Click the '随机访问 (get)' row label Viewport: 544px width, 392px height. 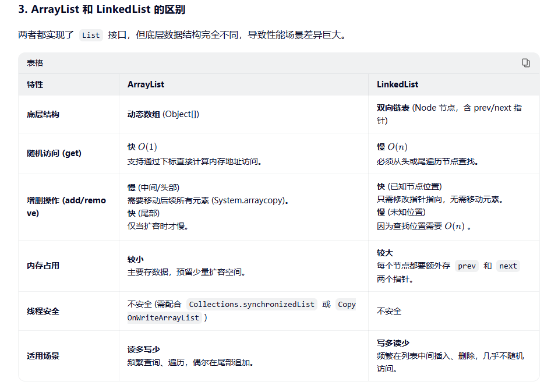pos(54,153)
